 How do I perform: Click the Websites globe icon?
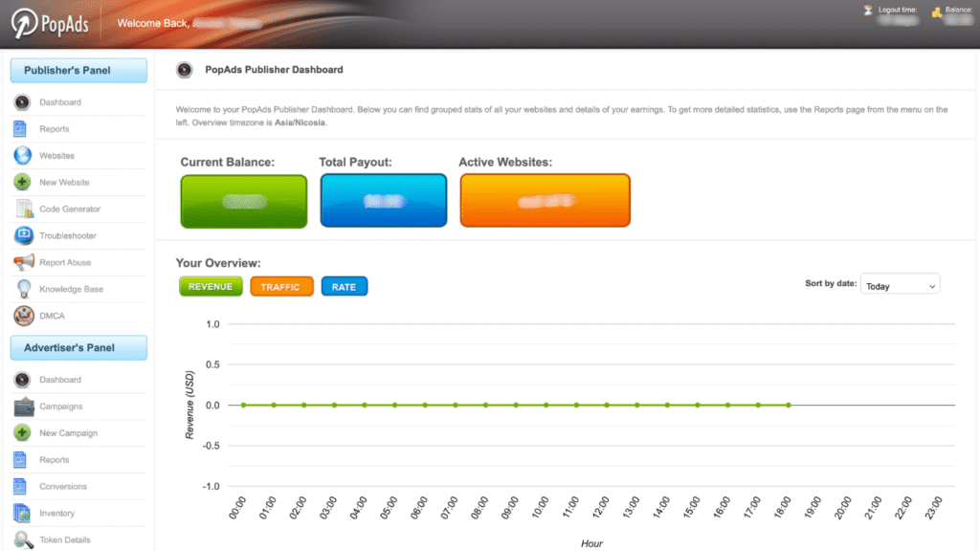[23, 155]
